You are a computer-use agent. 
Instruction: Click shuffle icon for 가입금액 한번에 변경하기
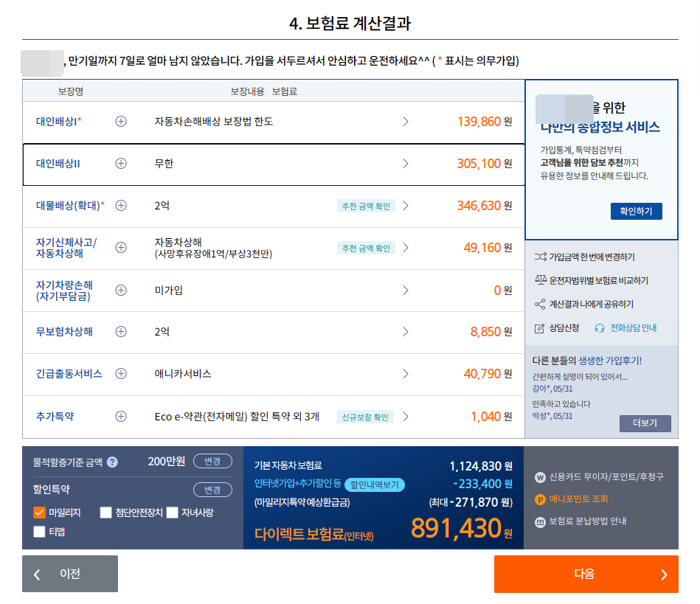(x=540, y=257)
